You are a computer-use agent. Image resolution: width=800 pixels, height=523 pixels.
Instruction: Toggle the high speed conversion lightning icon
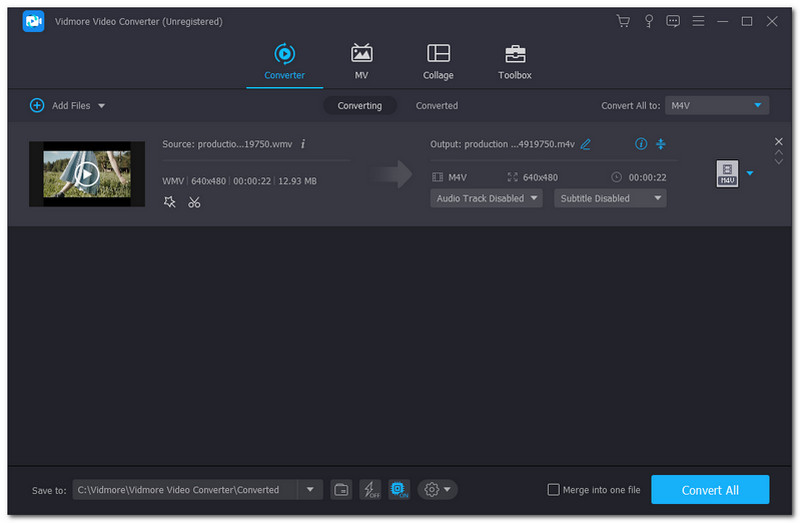tap(370, 489)
